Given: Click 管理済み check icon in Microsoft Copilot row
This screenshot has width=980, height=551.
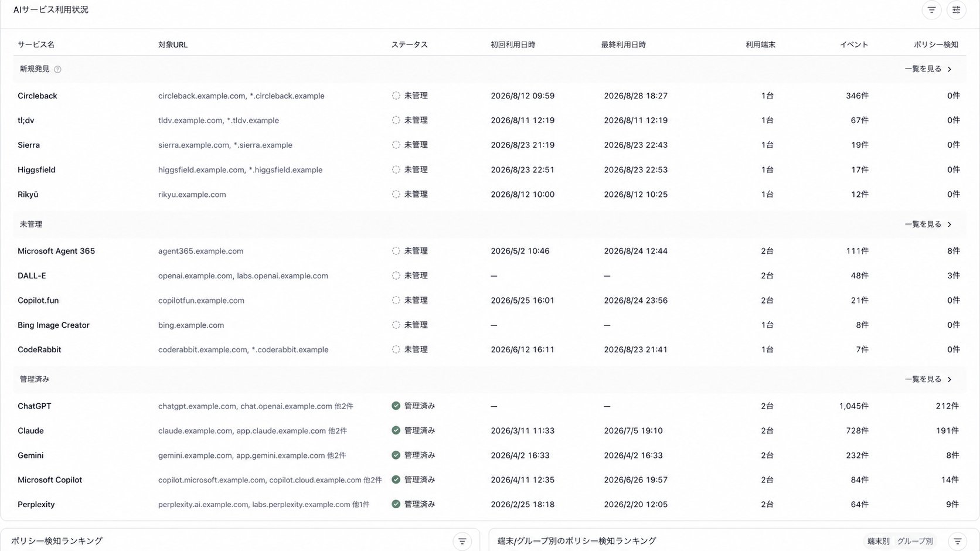Looking at the screenshot, I should click(396, 479).
